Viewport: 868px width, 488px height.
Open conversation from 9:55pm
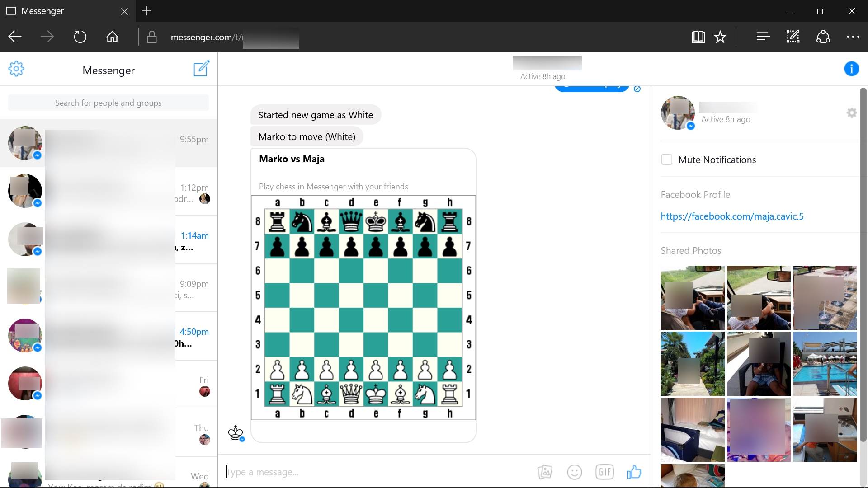(x=108, y=143)
